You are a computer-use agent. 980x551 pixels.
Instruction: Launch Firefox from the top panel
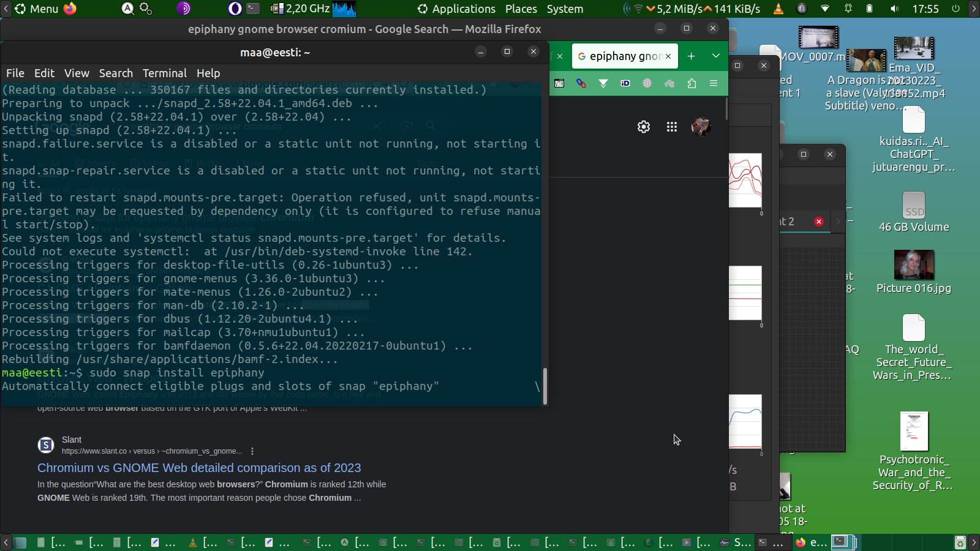coord(70,9)
